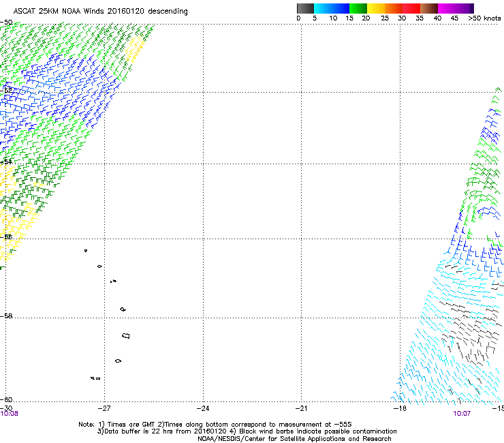Select the '30' legend label under color bar
This screenshot has height=443, width=504.
pyautogui.click(x=402, y=18)
